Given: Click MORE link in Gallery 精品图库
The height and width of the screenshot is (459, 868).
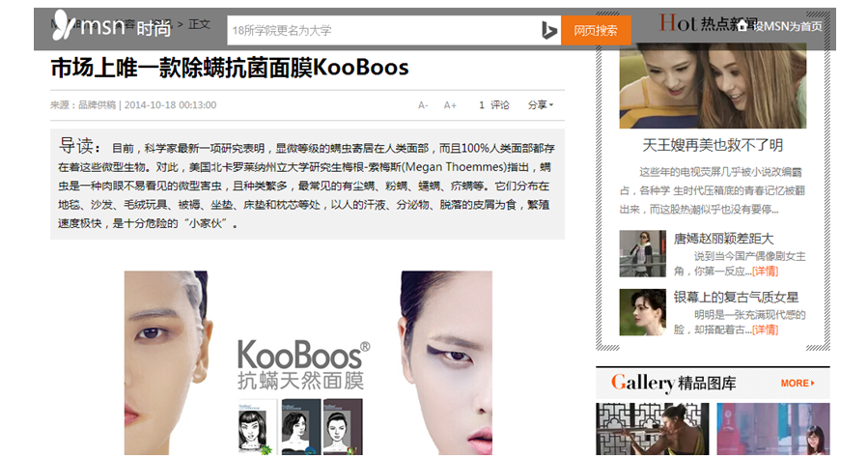Looking at the screenshot, I should click(798, 383).
